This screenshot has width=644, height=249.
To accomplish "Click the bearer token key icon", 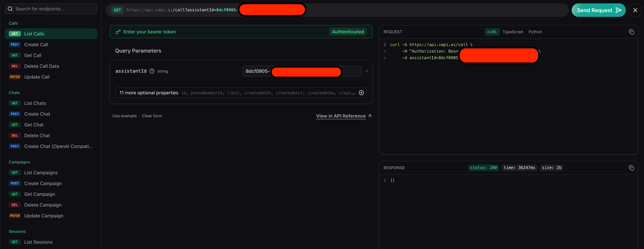I will (x=118, y=32).
